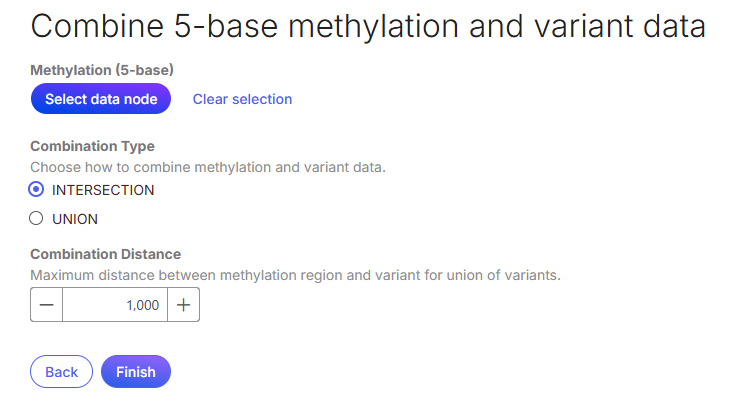The width and height of the screenshot is (736, 409).
Task: Click the 'Choose how to combine' description
Action: pyautogui.click(x=207, y=167)
